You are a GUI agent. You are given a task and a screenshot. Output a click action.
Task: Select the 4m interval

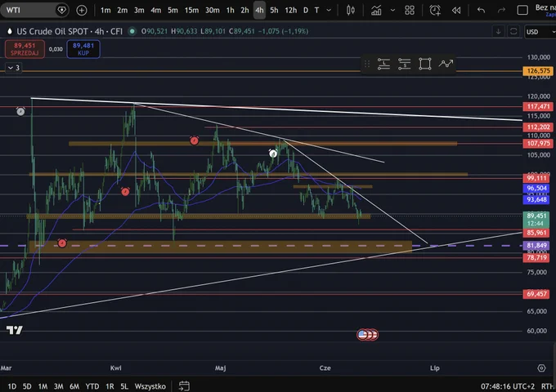[155, 11]
